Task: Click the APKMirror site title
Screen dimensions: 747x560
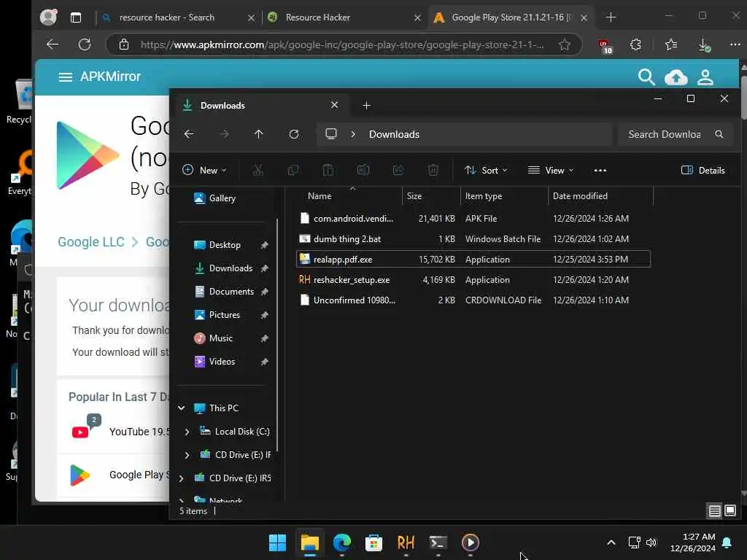Action: 111,77
